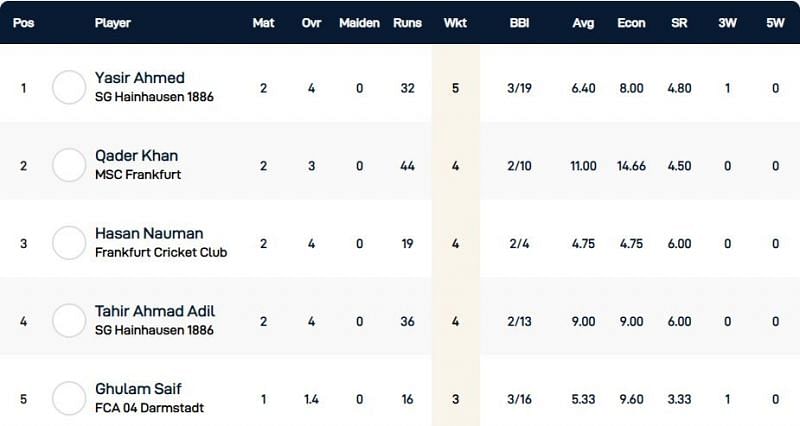The image size is (800, 426).
Task: Click Tahir Ahmad Adil's avatar circle
Action: point(69,320)
